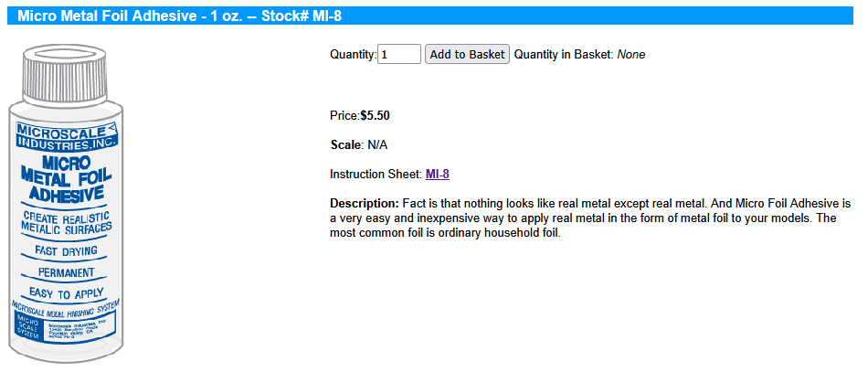Viewport: 868px width, 372px height.
Task: Select the $5.50 price value
Action: click(376, 116)
